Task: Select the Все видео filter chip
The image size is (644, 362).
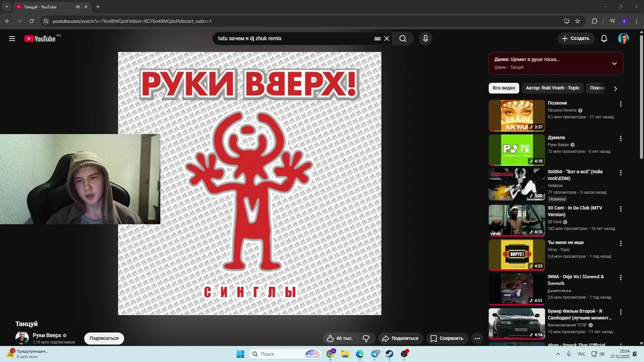Action: 504,88
